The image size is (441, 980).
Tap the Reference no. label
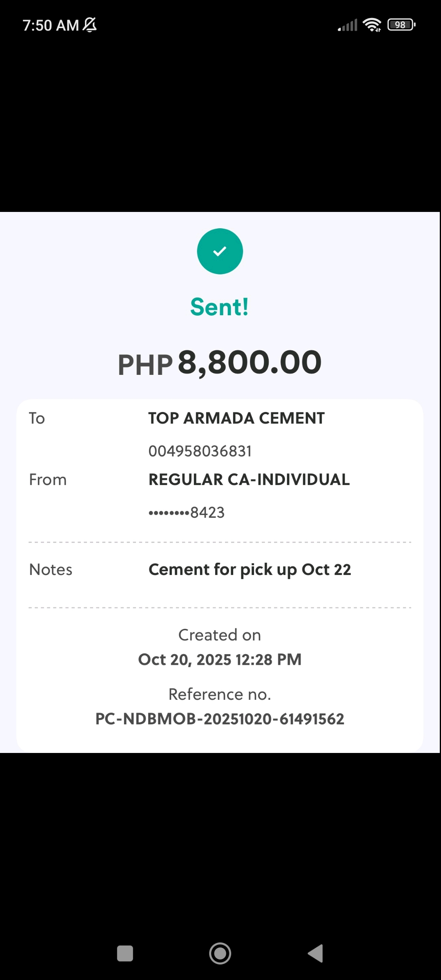(x=220, y=694)
